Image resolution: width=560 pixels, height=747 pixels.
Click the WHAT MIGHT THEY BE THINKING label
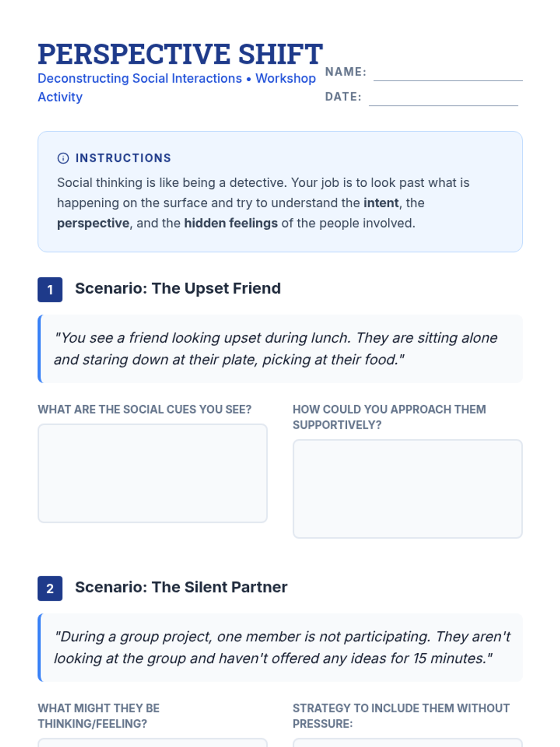[x=98, y=716]
